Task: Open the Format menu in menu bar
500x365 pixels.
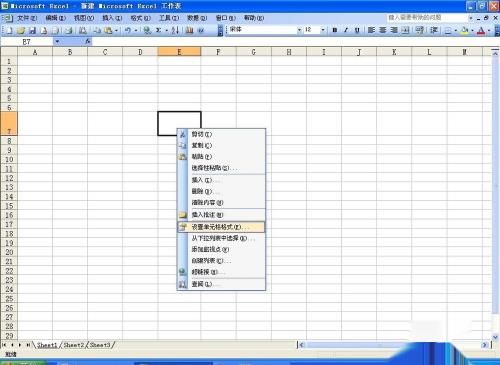Action: tap(140, 18)
